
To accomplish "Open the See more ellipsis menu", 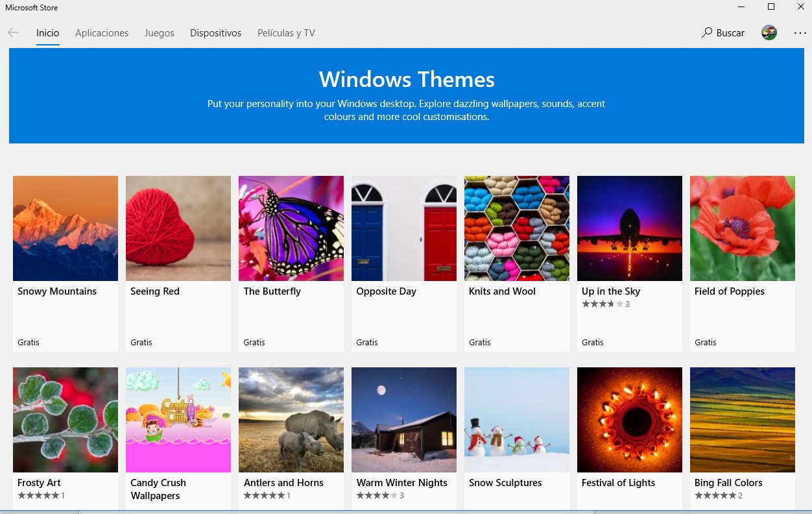I will click(x=800, y=32).
